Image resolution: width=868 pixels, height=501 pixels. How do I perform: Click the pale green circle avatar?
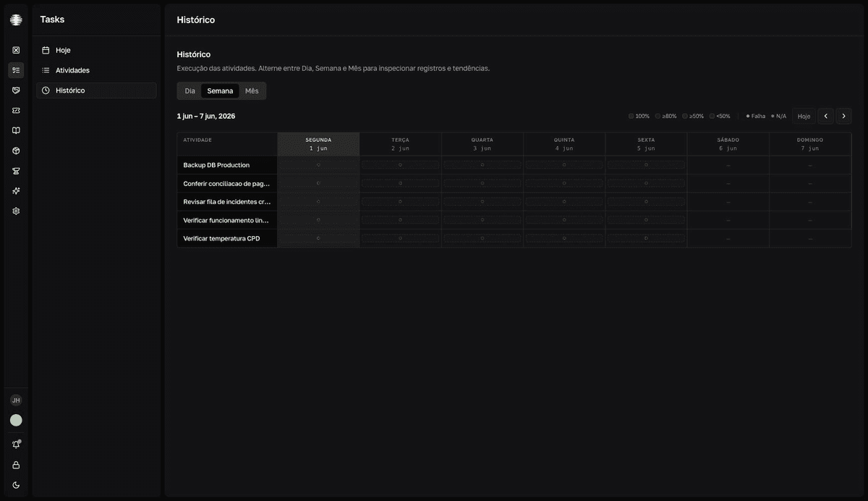click(x=16, y=420)
